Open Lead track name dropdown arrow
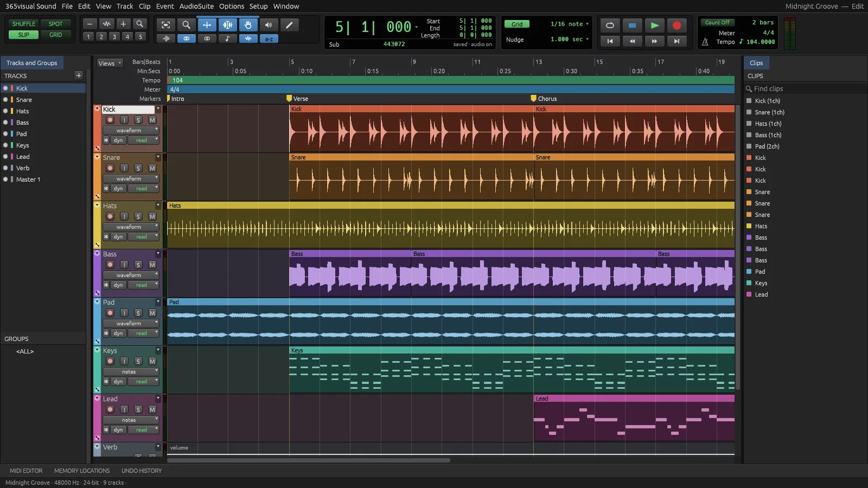The height and width of the screenshot is (488, 868). (158, 399)
